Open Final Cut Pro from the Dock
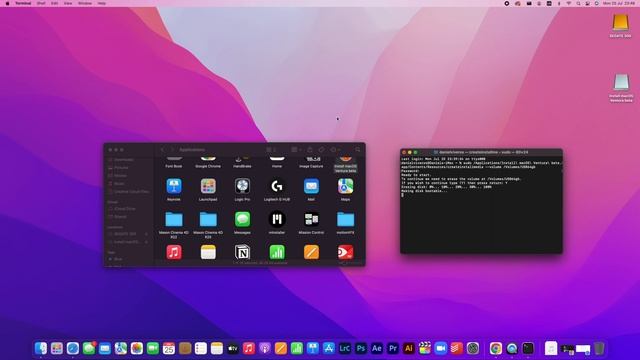 pos(424,348)
